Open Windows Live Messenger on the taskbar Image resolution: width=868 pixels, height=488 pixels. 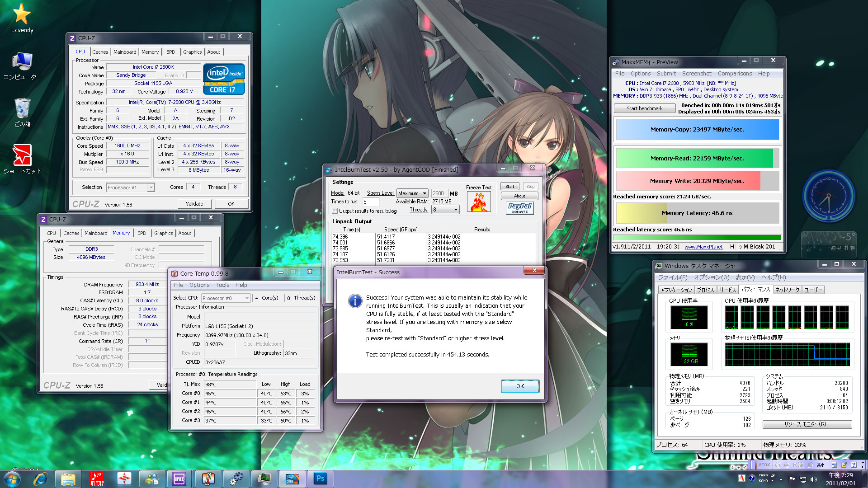click(152, 479)
